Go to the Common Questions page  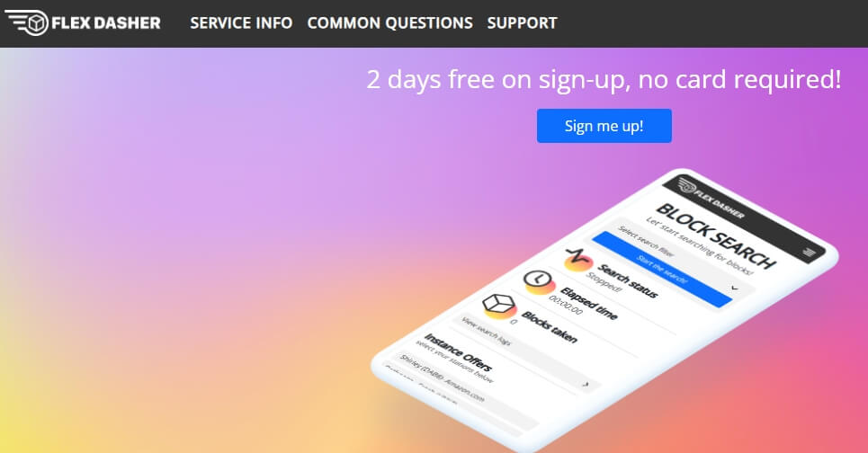coord(389,23)
